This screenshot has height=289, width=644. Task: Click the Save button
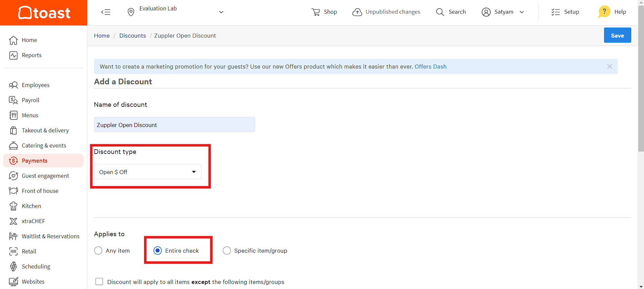click(617, 35)
